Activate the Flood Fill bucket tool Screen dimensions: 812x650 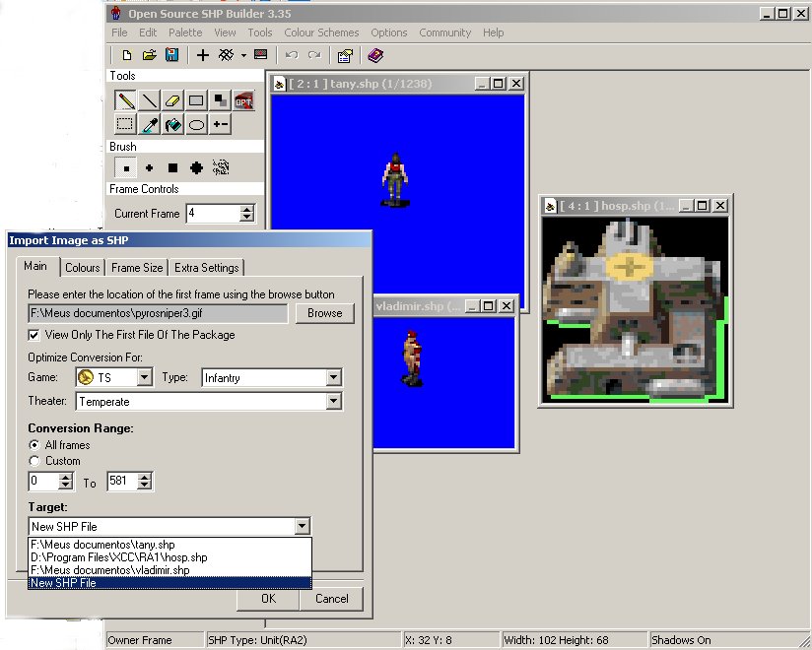click(172, 124)
